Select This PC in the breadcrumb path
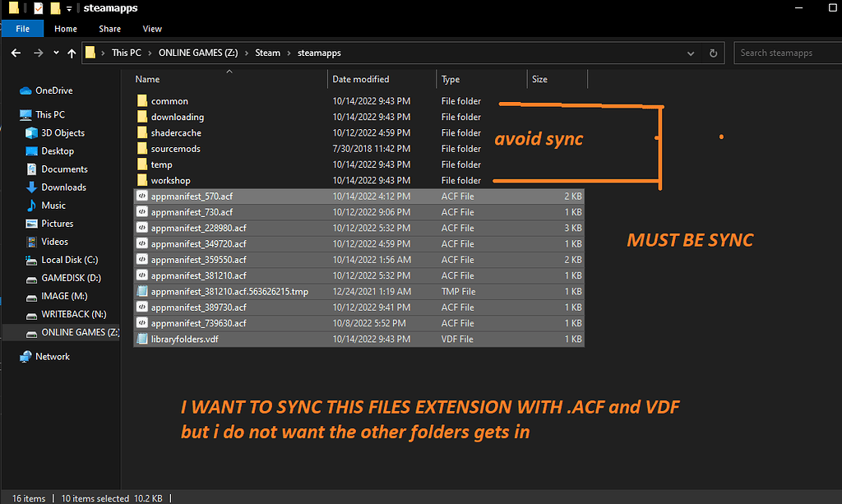 pyautogui.click(x=126, y=53)
